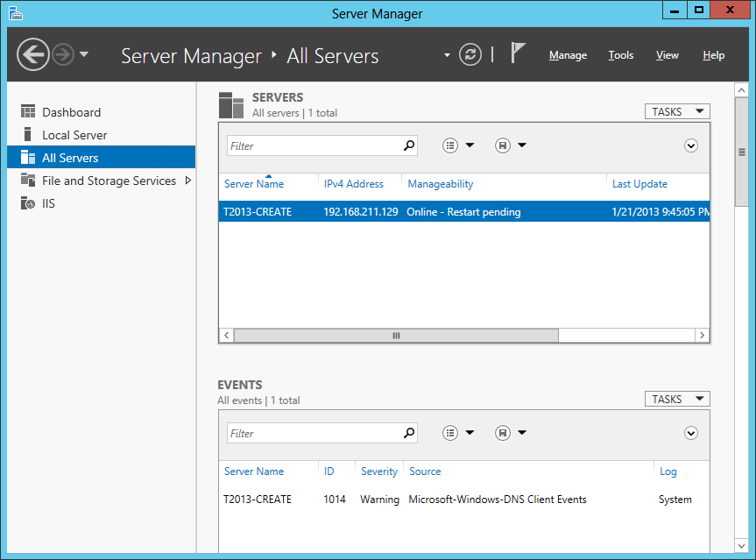756x560 pixels.
Task: Open the Manage menu
Action: point(568,55)
